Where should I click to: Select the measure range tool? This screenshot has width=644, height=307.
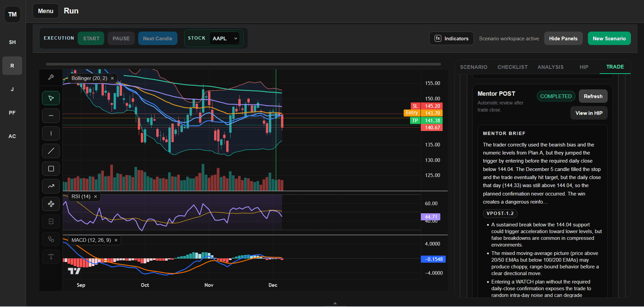coord(51,221)
